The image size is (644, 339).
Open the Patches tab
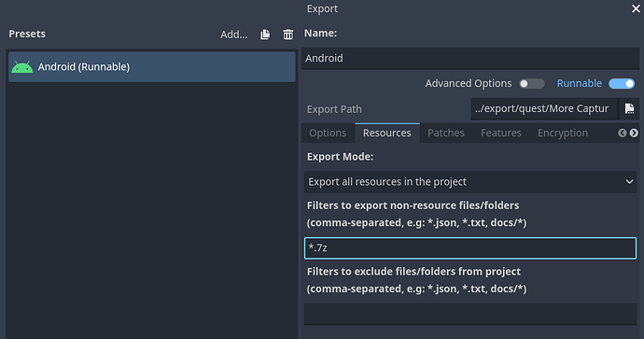446,134
